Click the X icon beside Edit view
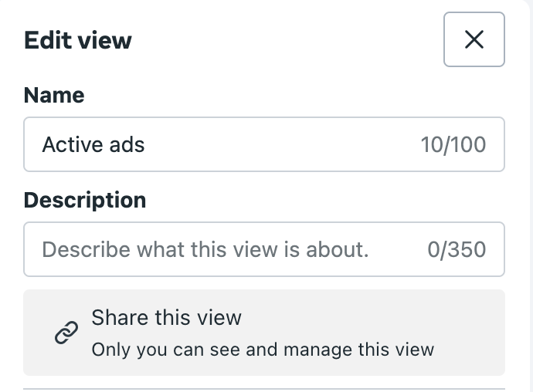 pyautogui.click(x=474, y=39)
